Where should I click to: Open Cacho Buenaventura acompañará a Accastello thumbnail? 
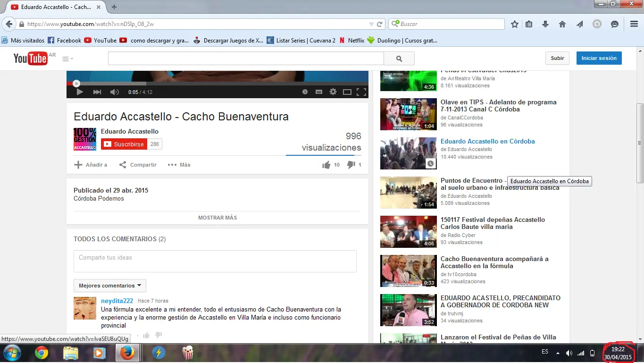[409, 271]
